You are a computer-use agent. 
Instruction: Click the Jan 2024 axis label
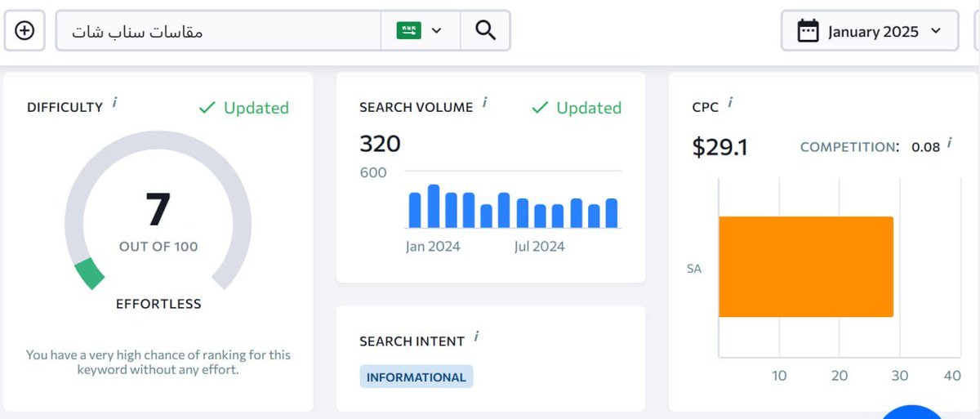[x=433, y=246]
